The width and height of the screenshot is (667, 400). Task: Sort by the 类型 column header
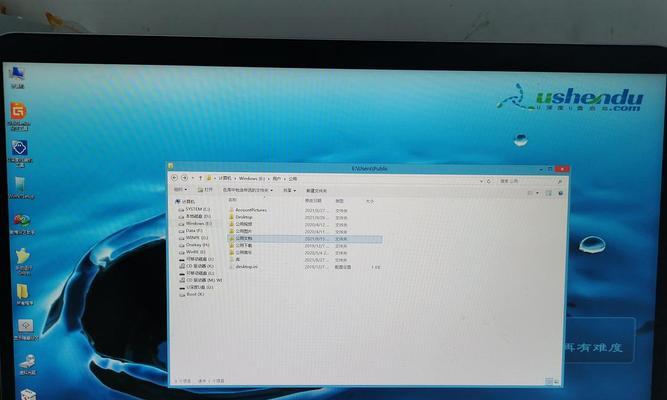tap(339, 201)
